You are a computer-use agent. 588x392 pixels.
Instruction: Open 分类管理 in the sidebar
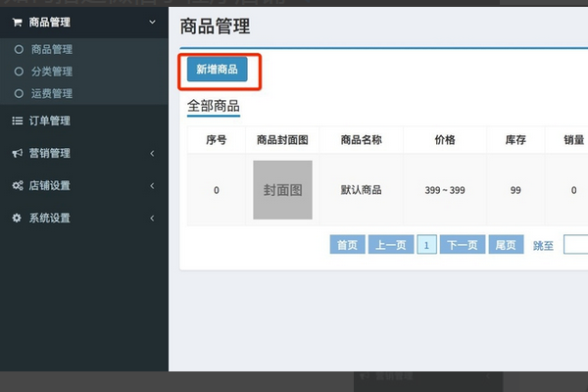pos(52,72)
